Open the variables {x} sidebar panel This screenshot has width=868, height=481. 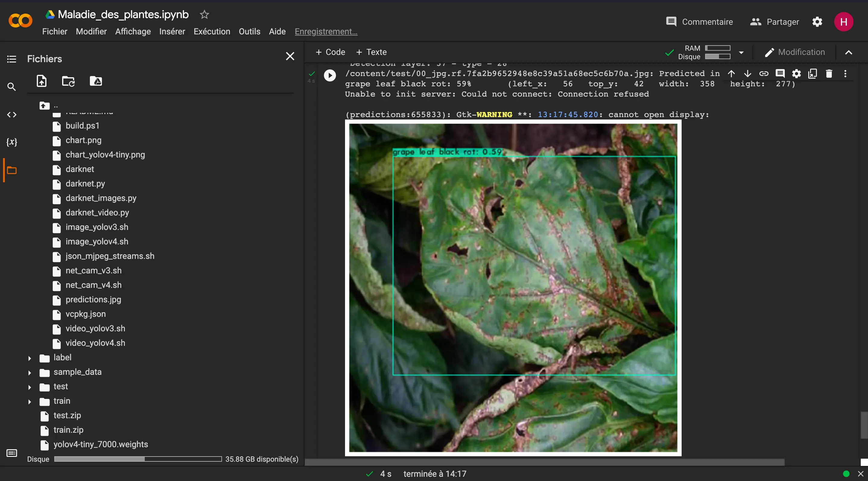11,142
